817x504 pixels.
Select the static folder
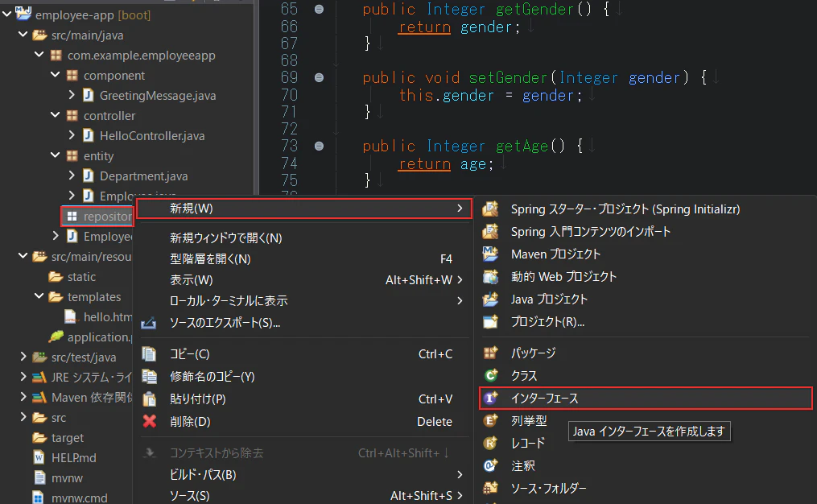tap(81, 277)
